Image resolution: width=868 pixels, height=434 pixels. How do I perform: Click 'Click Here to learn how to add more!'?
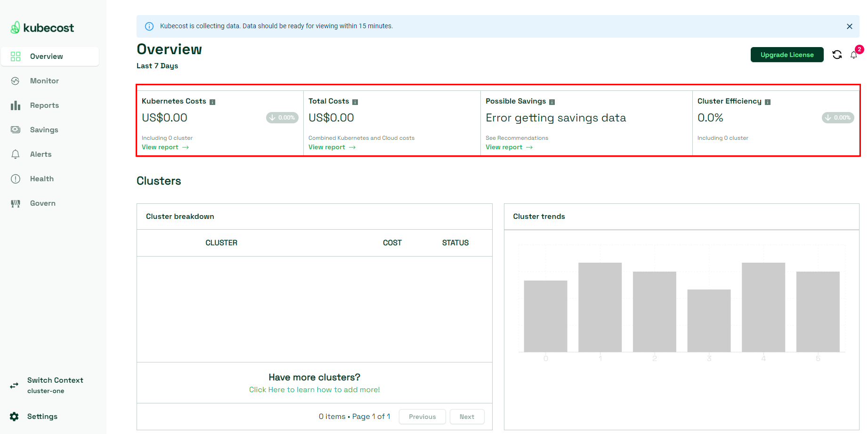[315, 390]
